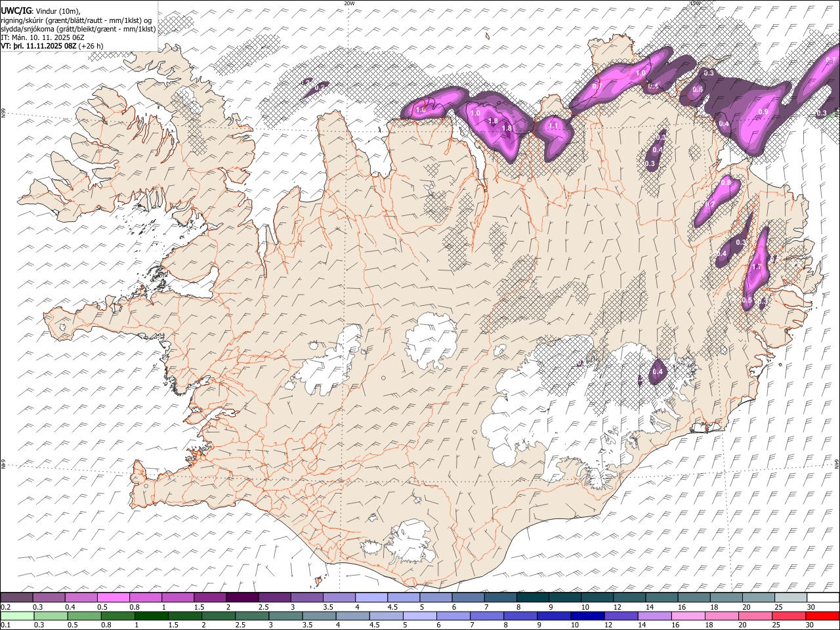Click the rigning/skúrir legend description line
Image resolution: width=840 pixels, height=630 pixels.
coord(75,20)
